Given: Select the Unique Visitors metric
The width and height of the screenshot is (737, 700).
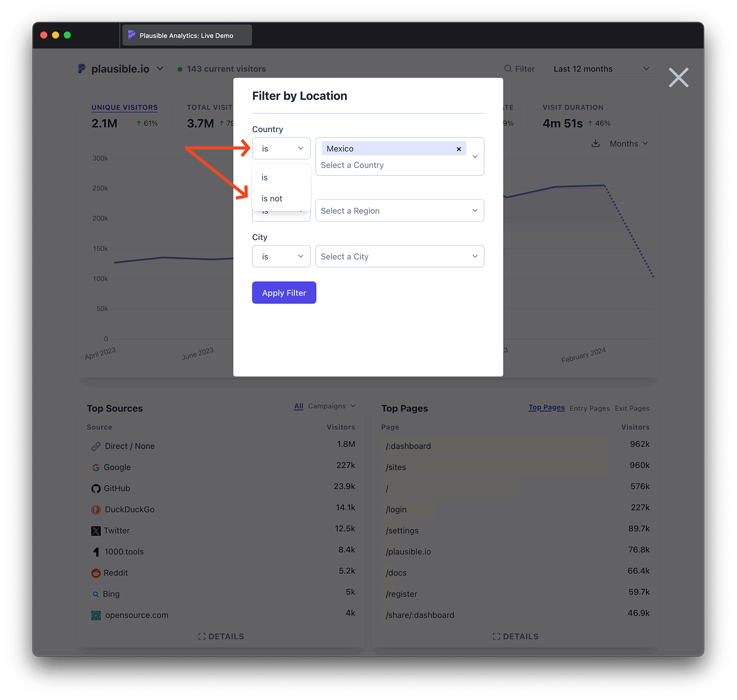Looking at the screenshot, I should [124, 107].
